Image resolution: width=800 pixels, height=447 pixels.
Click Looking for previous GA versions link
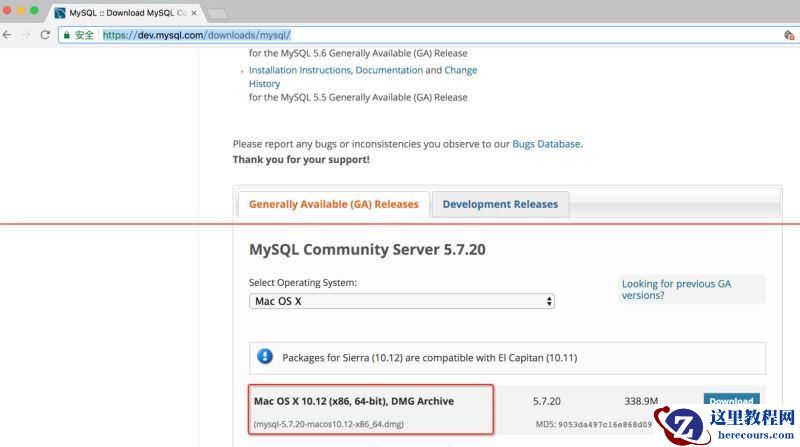676,290
